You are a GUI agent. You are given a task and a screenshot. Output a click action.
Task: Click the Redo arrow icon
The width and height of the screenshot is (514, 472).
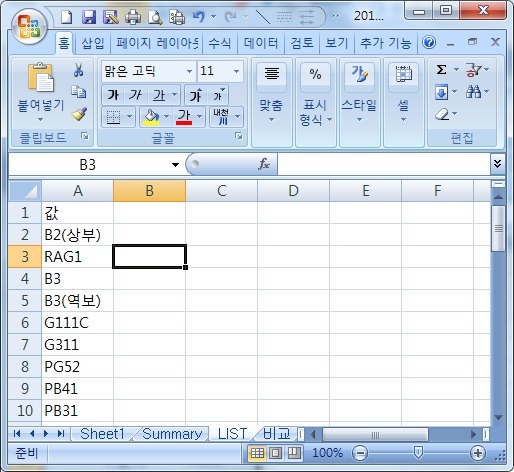click(x=231, y=16)
